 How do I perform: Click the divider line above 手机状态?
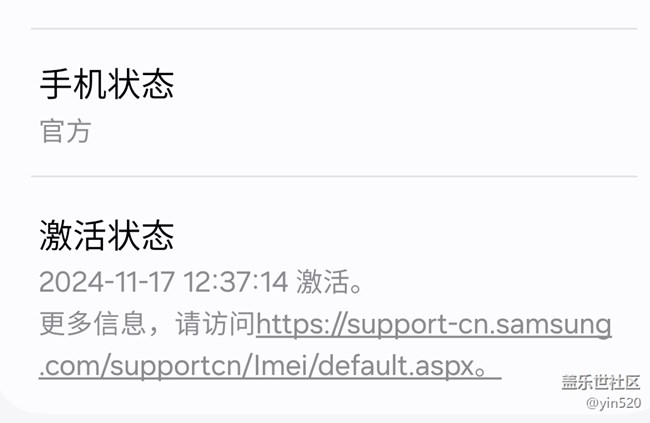tap(334, 29)
